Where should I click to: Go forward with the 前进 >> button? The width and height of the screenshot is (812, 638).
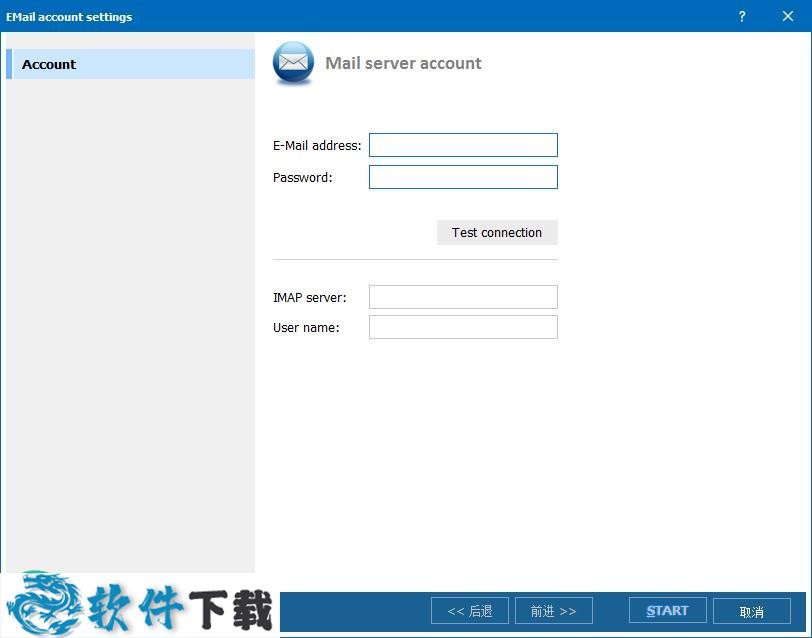(x=554, y=611)
